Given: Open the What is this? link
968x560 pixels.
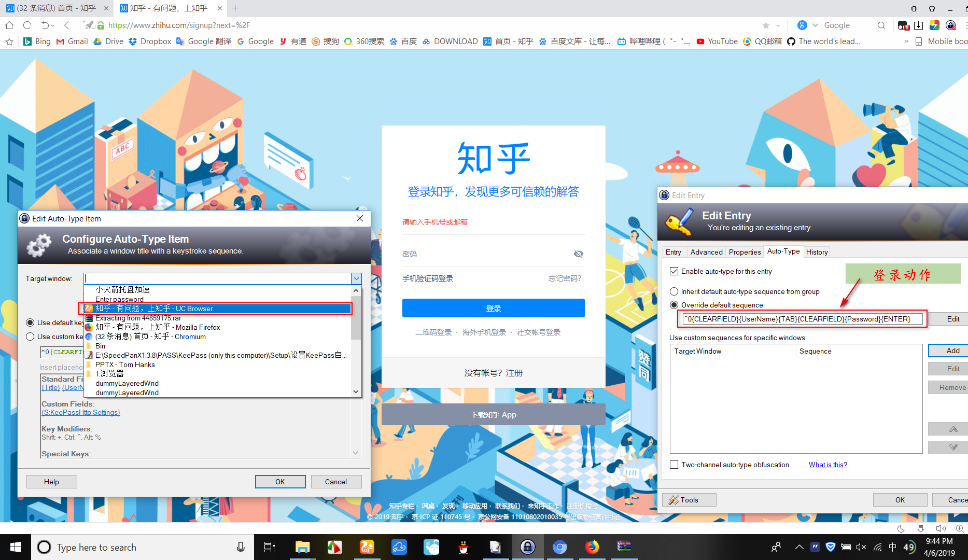Looking at the screenshot, I should click(x=827, y=465).
